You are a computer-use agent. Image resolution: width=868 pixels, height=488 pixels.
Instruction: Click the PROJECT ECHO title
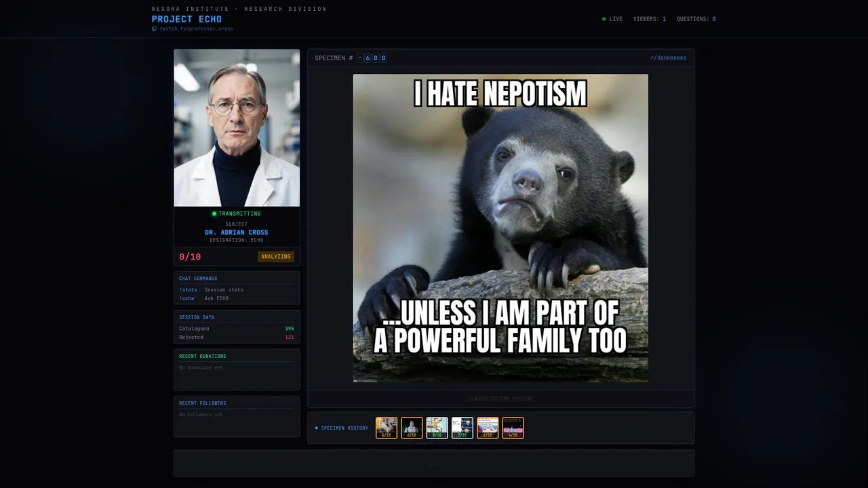(186, 19)
